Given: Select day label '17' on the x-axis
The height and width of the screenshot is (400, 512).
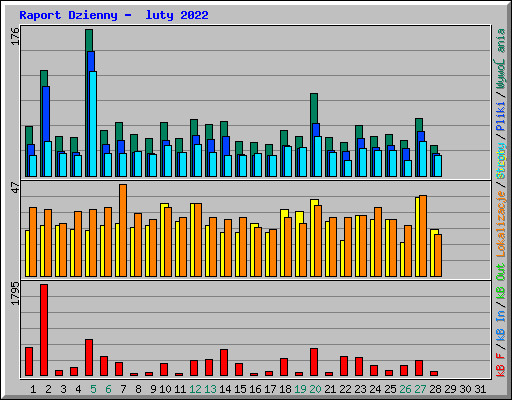Looking at the screenshot, I should [x=270, y=389].
